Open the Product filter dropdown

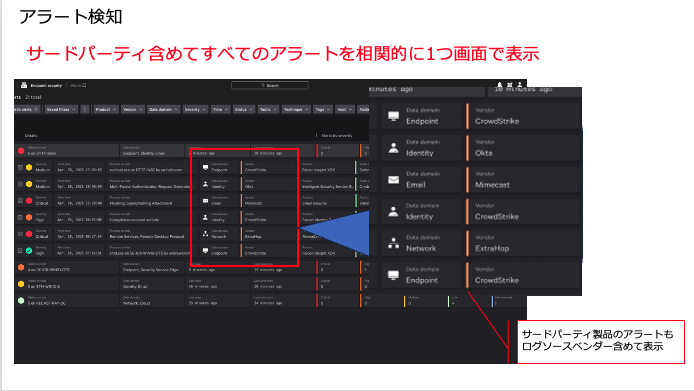point(106,109)
